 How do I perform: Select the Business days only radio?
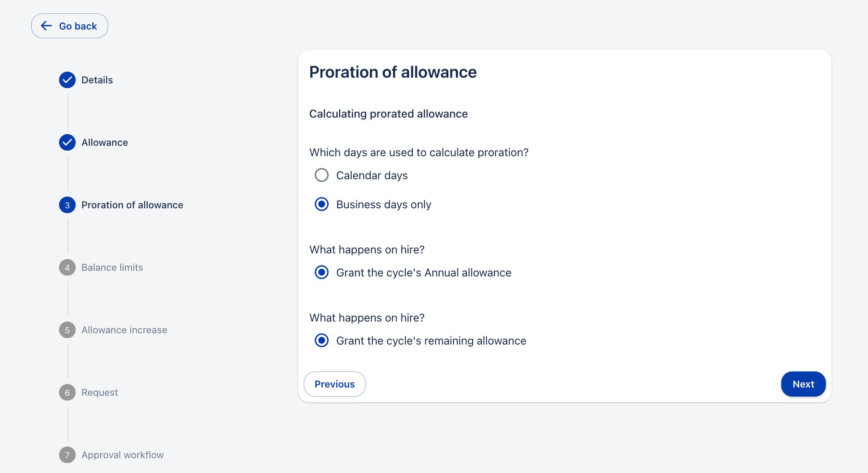pos(322,204)
